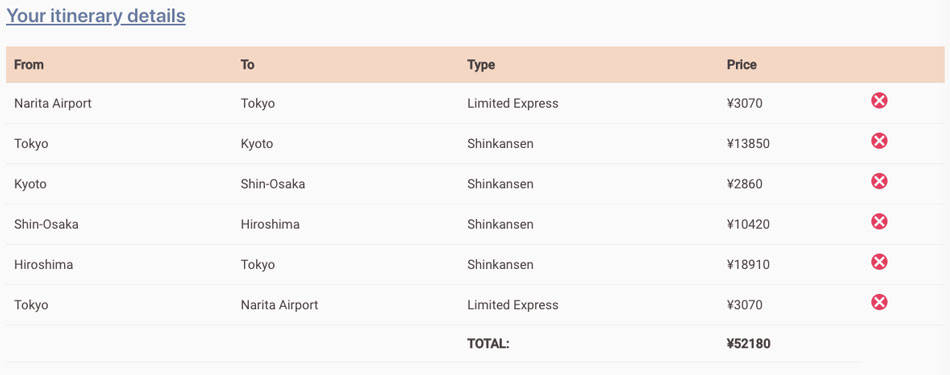Select the ¥52180 total amount

click(x=748, y=344)
